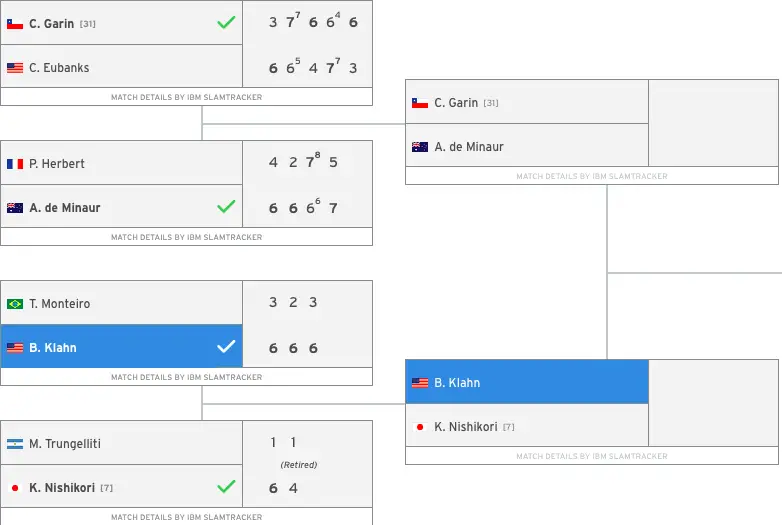The height and width of the screenshot is (525, 782).
Task: Click the Japan flag next to K. Nishikori [7] winner row
Action: point(15,488)
